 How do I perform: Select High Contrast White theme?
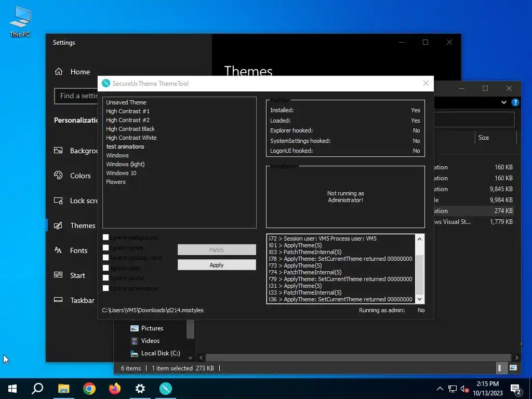click(x=131, y=137)
